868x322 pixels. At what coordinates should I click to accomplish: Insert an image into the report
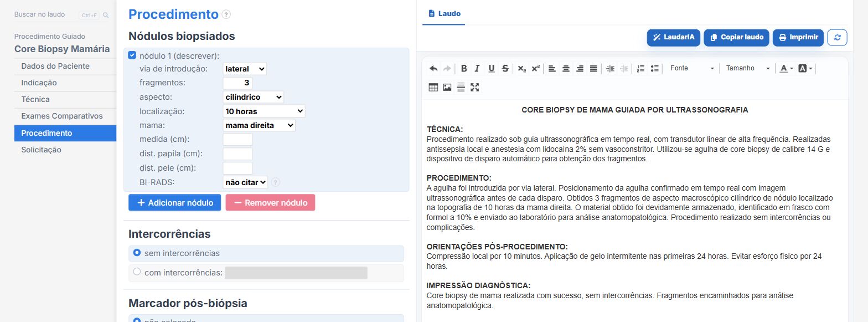click(x=447, y=87)
